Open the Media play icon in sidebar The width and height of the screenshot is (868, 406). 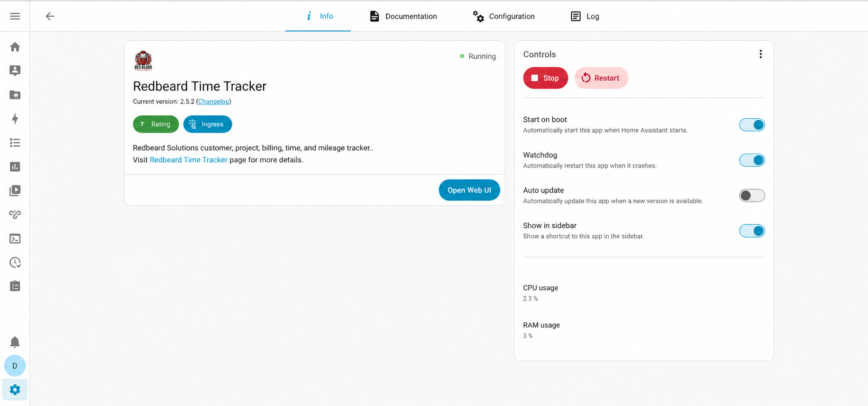pos(15,190)
